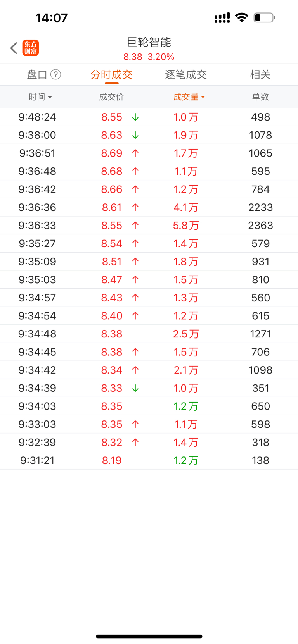Switch to the 逐笔成交 tab

[186, 74]
